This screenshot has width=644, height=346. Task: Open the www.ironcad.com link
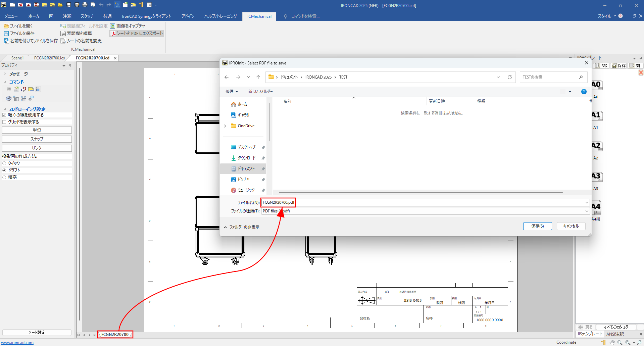(x=17, y=343)
